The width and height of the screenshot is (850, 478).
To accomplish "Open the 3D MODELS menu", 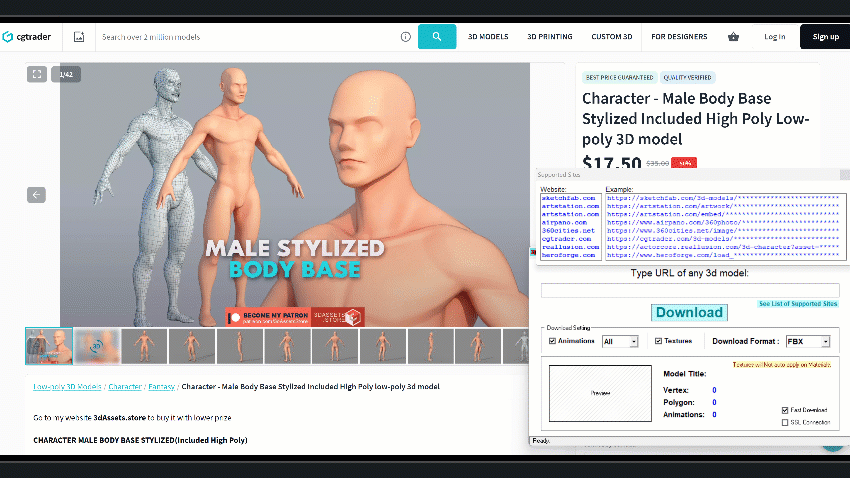I will 488,37.
